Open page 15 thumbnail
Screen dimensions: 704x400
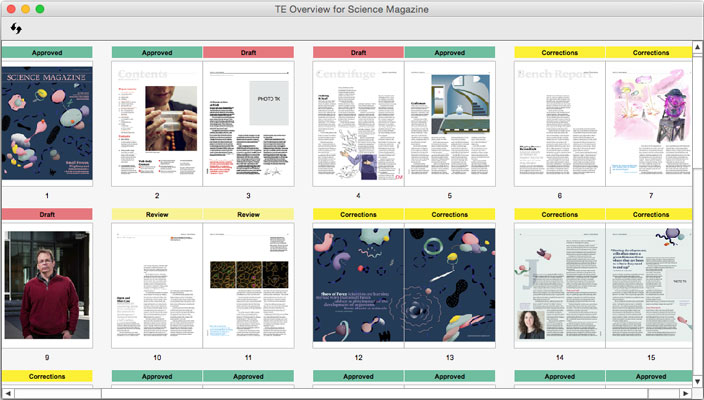coord(649,286)
